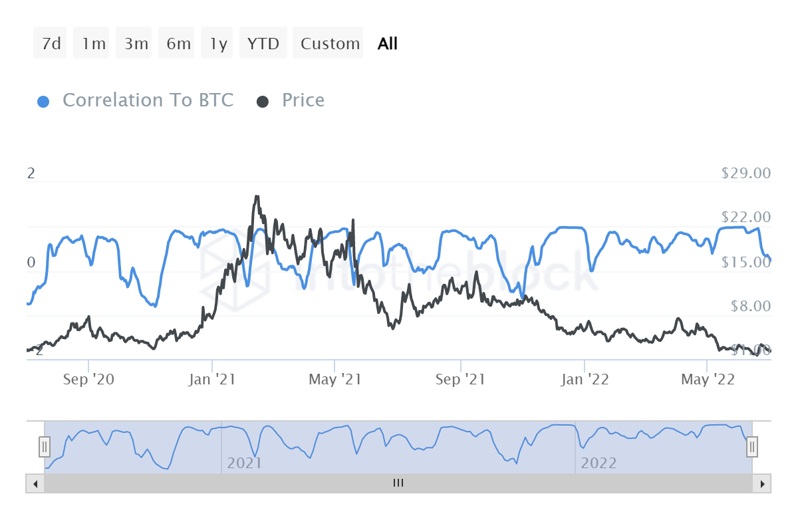The height and width of the screenshot is (532, 798).
Task: Select the 1y range
Action: [x=217, y=43]
